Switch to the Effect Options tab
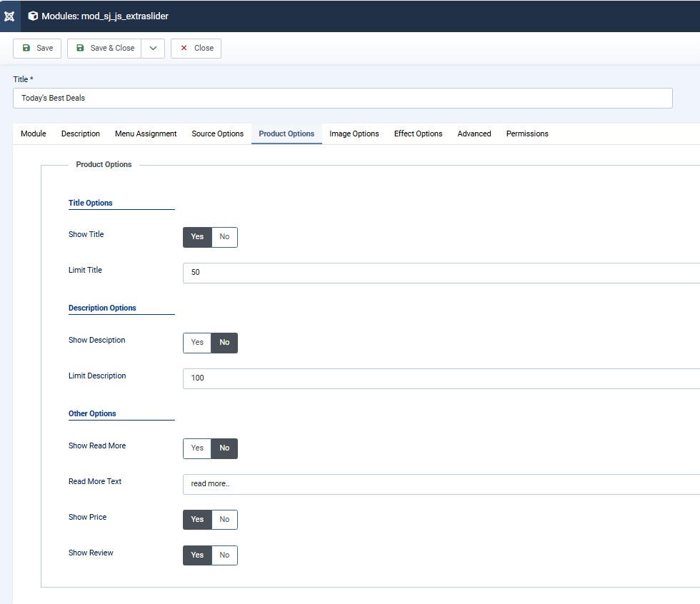The width and height of the screenshot is (700, 604). 418,134
